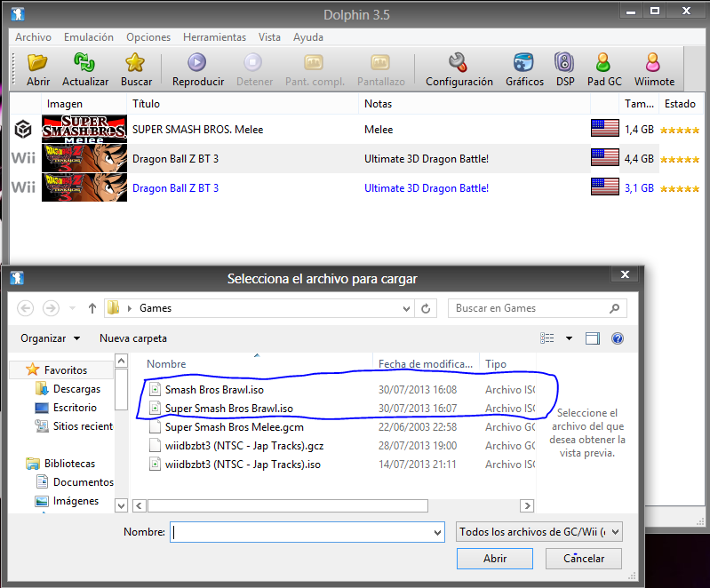Click the file dialog help icon
710x588 pixels.
click(x=618, y=338)
